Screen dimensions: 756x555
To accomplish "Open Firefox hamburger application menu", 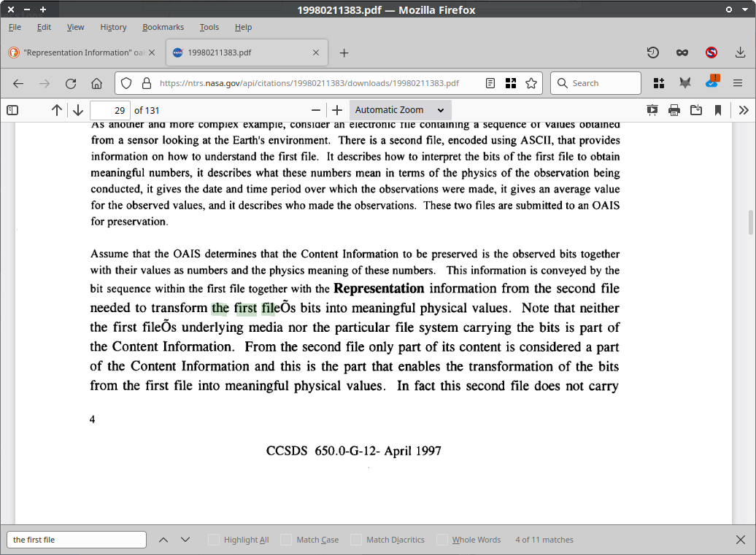I will (738, 83).
